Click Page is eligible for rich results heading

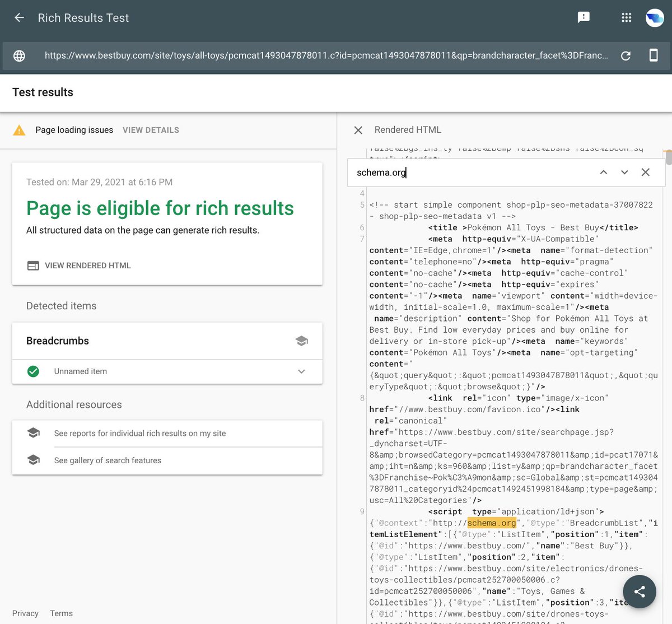click(x=160, y=208)
